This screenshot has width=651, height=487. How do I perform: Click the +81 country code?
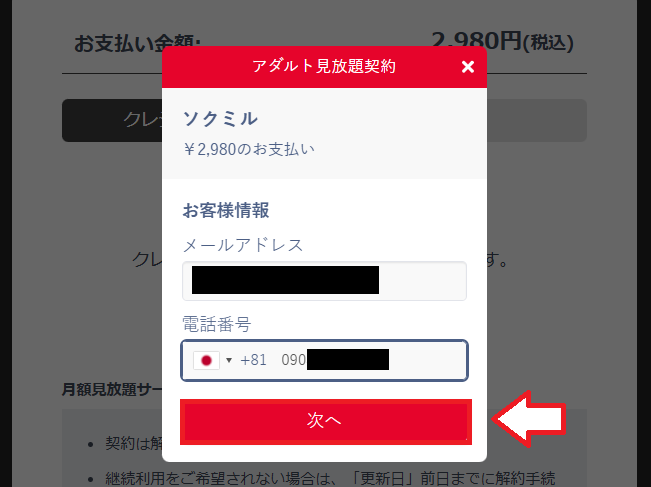(253, 360)
